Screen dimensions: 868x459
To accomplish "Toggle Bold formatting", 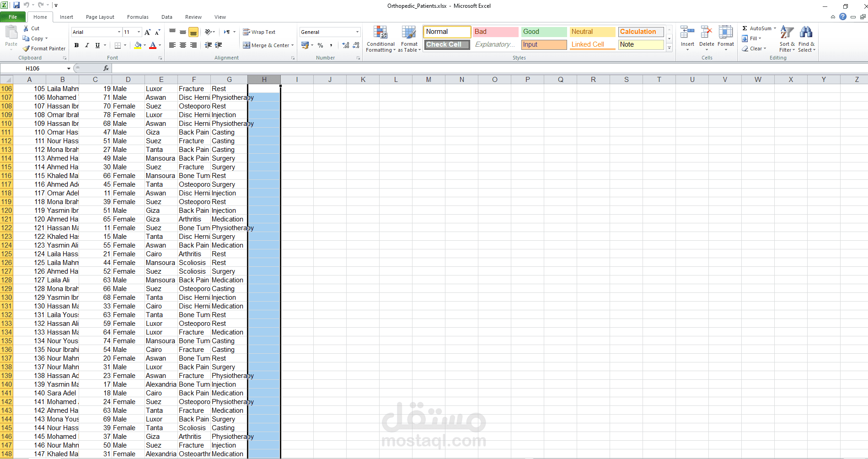I will 76,45.
